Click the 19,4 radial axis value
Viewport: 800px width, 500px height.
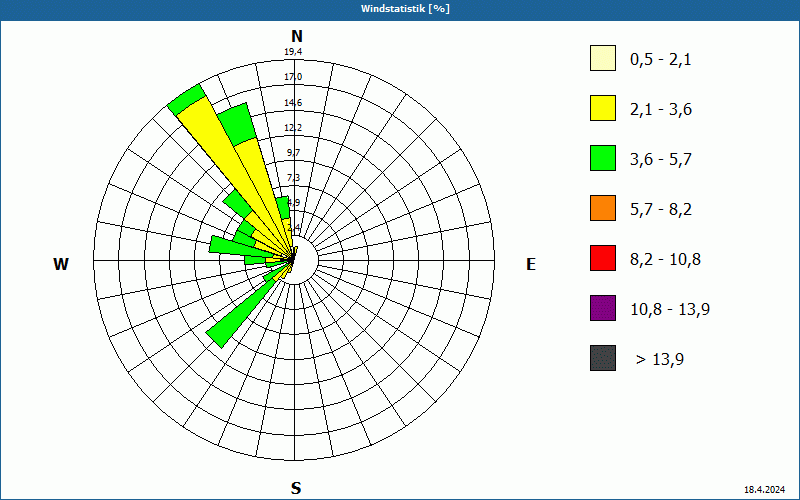[x=293, y=52]
